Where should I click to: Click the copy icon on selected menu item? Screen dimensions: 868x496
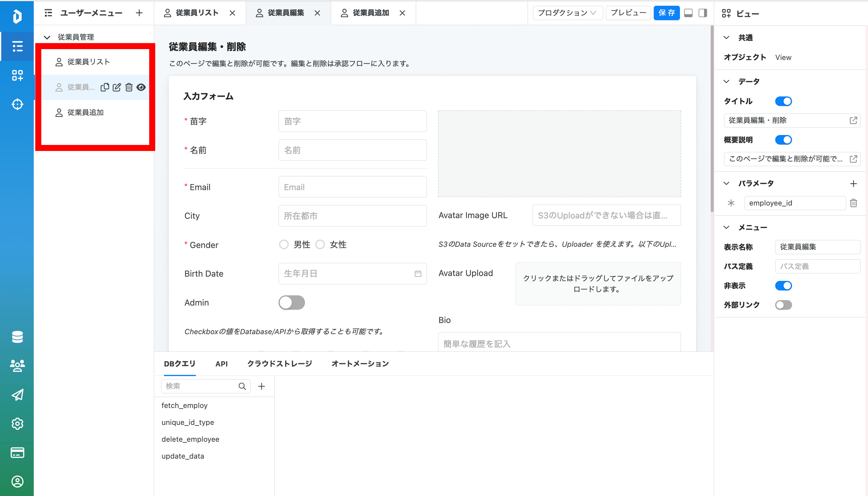coord(105,87)
